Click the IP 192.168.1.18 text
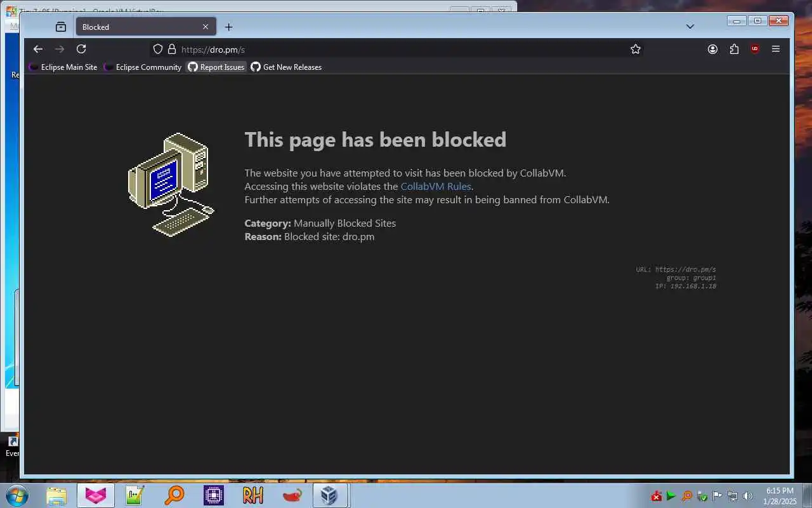This screenshot has height=508, width=812. (x=686, y=286)
